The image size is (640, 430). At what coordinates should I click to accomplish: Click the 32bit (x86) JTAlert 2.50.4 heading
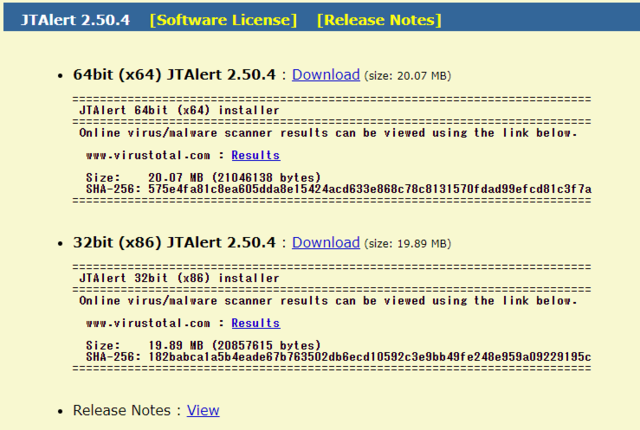point(174,242)
